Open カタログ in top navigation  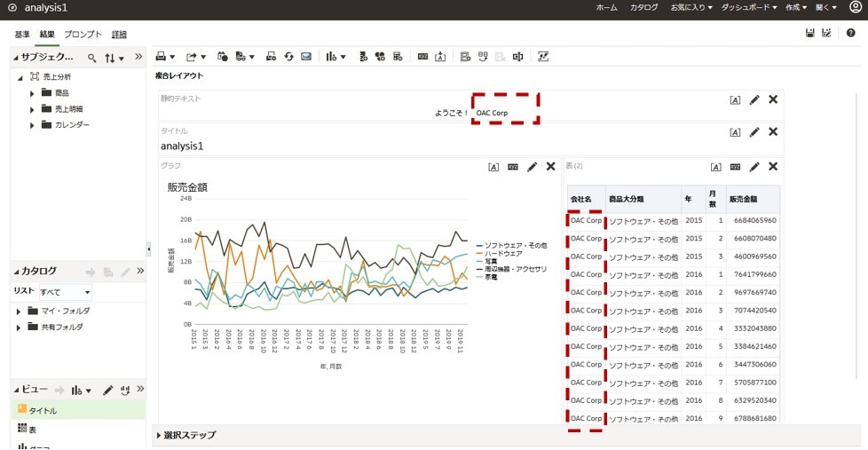point(643,7)
